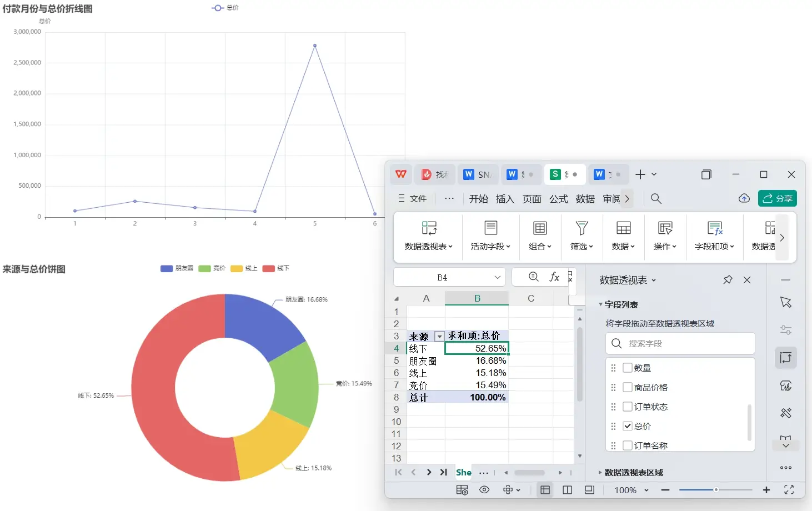Open the name box dropdown for B4
812x511 pixels.
coord(498,277)
